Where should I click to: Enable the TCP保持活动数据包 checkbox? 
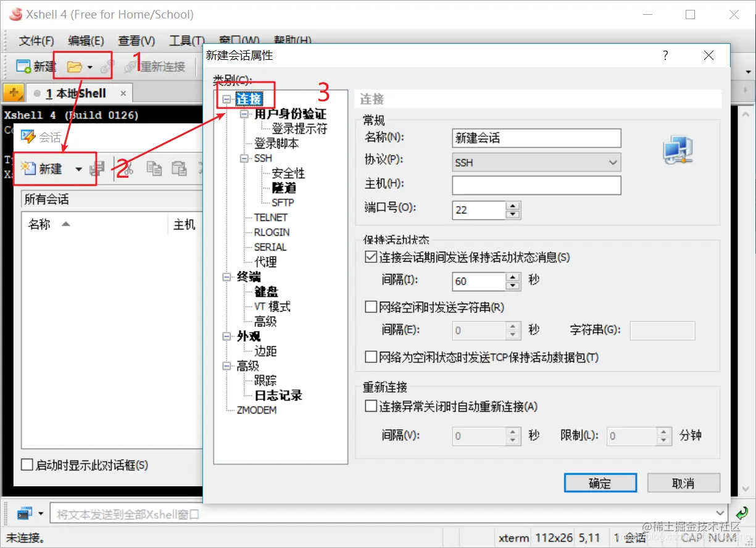coord(371,357)
